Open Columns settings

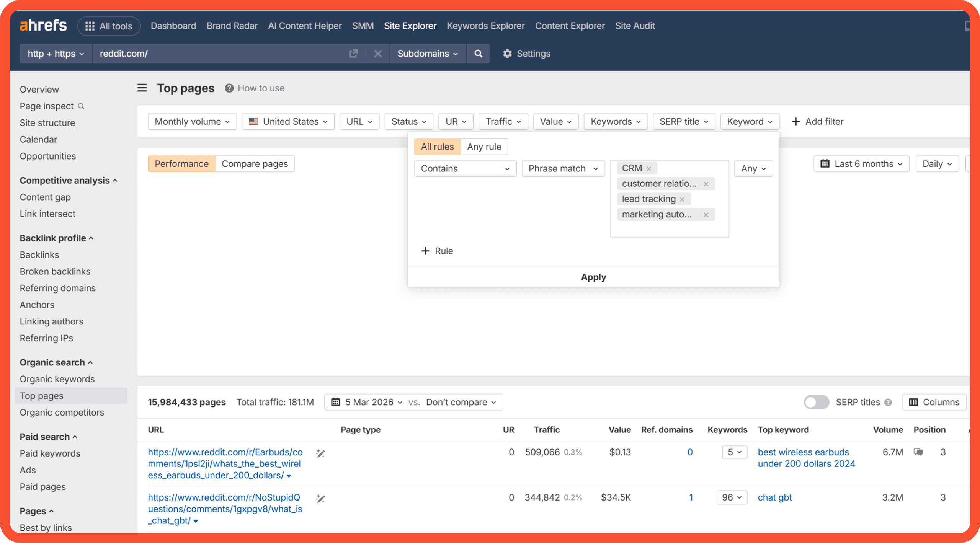[934, 402]
